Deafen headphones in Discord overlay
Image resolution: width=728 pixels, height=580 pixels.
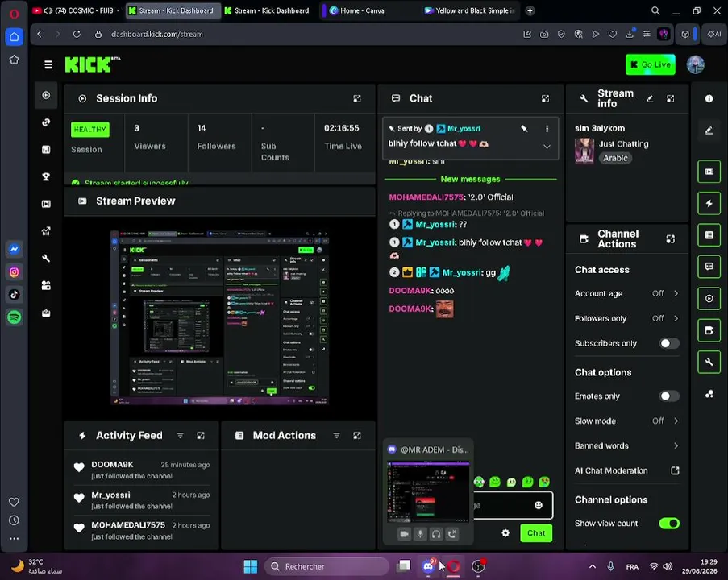point(436,534)
